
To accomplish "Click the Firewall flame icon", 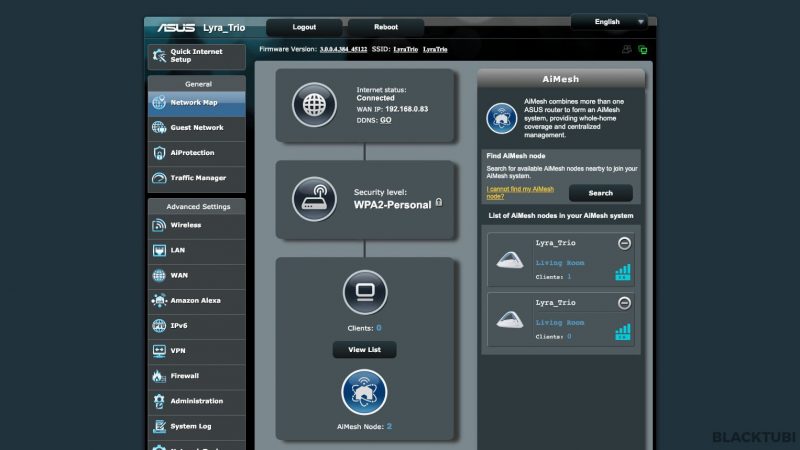I will pos(159,376).
